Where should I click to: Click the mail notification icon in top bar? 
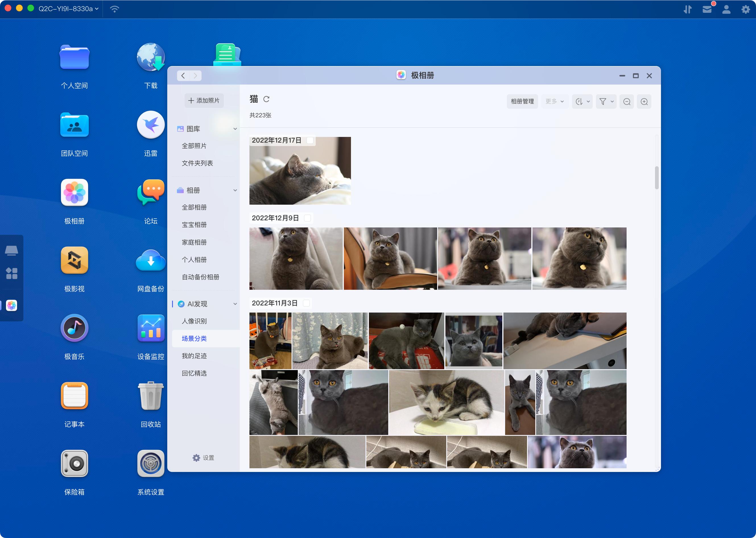tap(707, 9)
